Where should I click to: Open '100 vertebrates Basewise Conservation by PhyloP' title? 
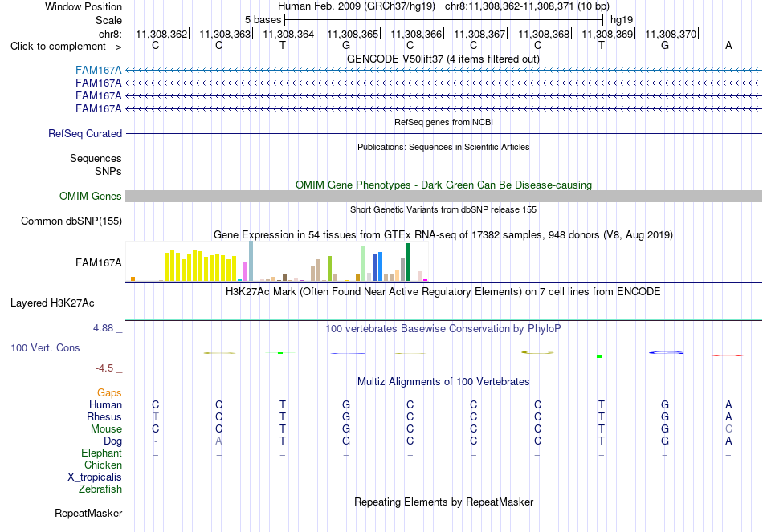point(443,329)
